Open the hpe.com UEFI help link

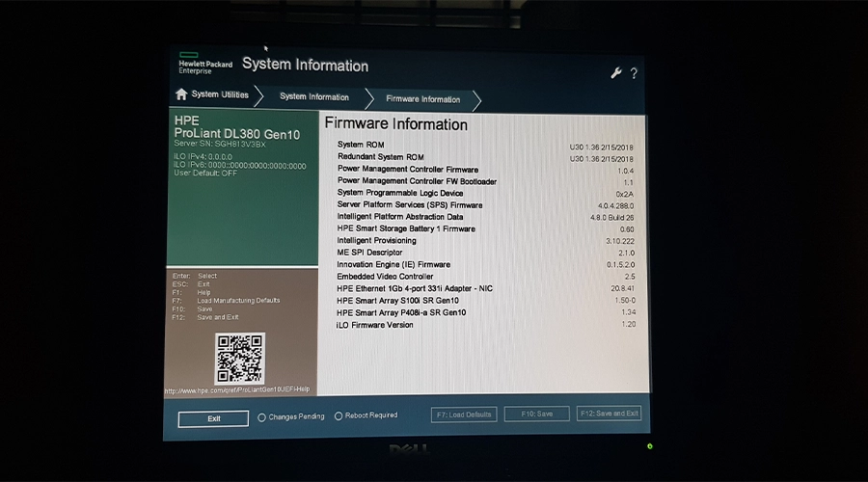pyautogui.click(x=239, y=390)
